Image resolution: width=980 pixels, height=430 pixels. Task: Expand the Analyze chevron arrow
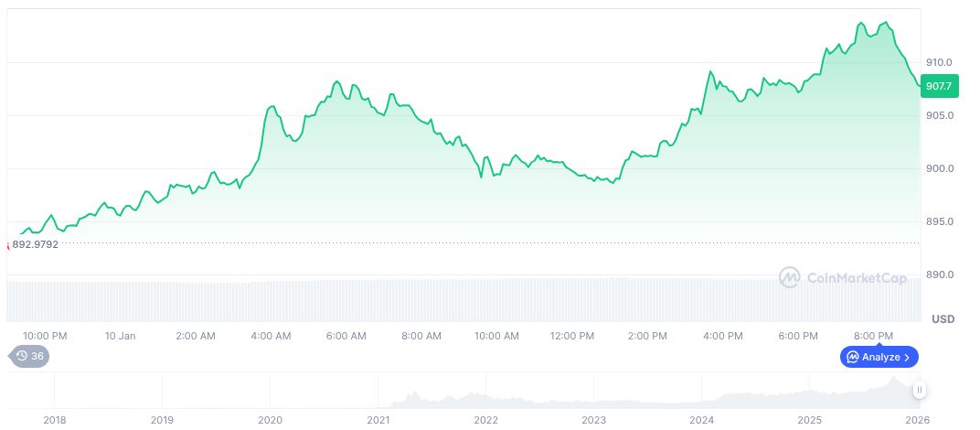(907, 357)
